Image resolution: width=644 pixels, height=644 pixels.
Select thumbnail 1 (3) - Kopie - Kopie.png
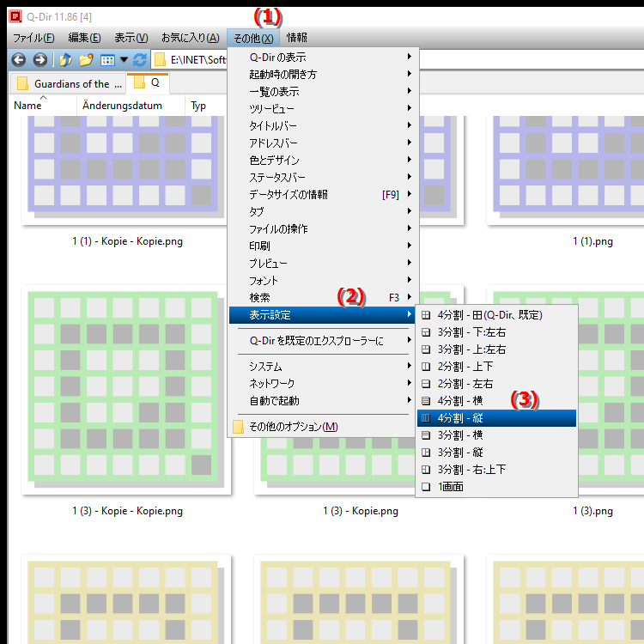coord(125,390)
